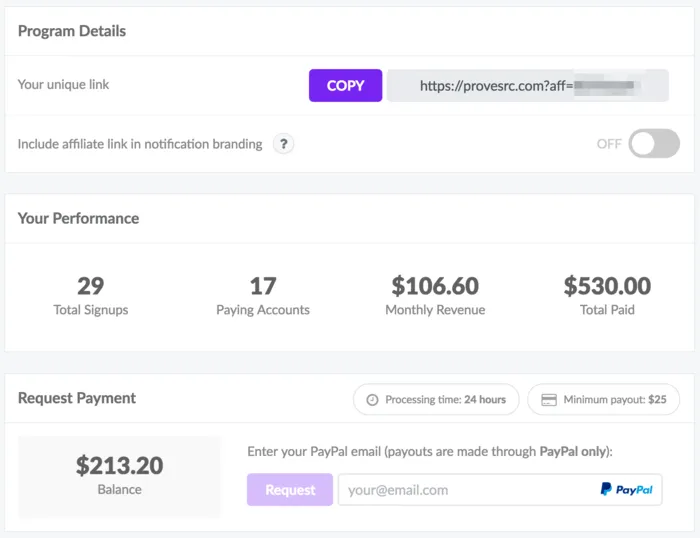Image resolution: width=700 pixels, height=538 pixels.
Task: Click the Processing time: 24 hours badge
Action: click(436, 399)
